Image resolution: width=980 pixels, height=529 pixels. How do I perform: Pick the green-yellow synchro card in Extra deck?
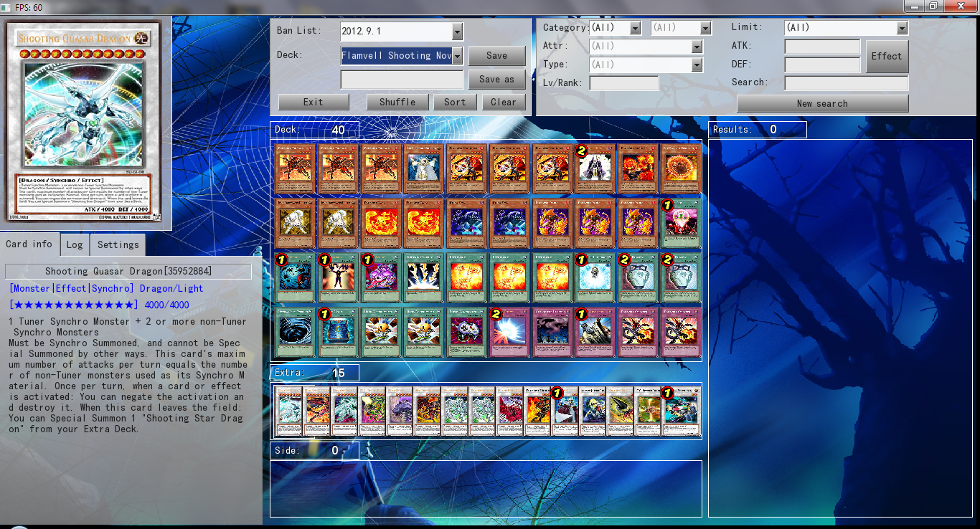(372, 411)
